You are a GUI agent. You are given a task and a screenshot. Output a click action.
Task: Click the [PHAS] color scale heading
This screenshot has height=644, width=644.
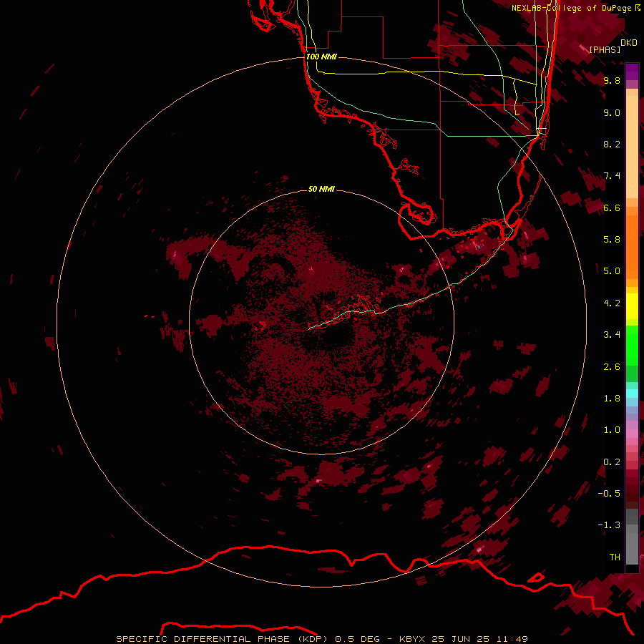click(605, 49)
